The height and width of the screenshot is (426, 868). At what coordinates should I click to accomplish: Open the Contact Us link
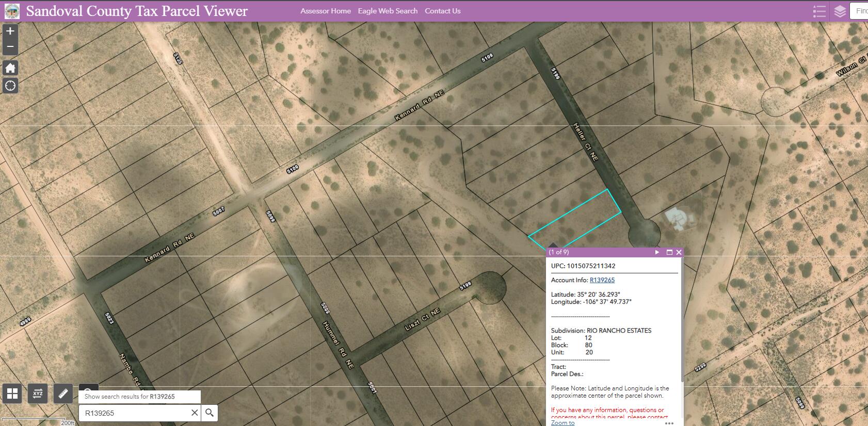(x=443, y=11)
